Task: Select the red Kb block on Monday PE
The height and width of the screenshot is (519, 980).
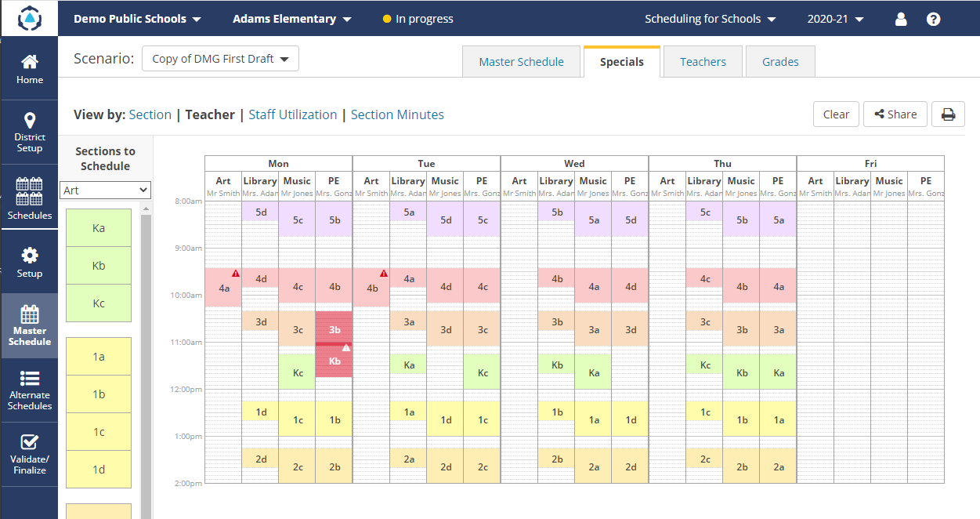Action: [335, 362]
